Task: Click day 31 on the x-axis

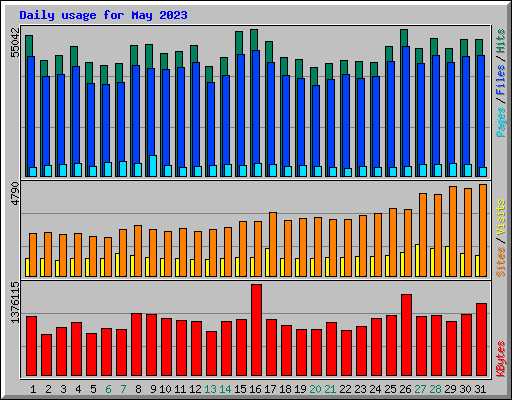Action: click(480, 389)
